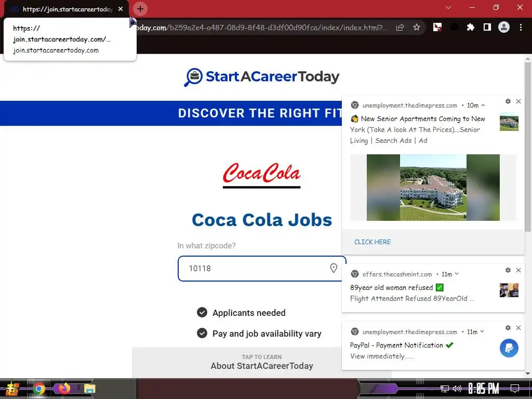532x399 pixels.
Task: Open settings gear on thecashmint notification
Action: (508, 270)
